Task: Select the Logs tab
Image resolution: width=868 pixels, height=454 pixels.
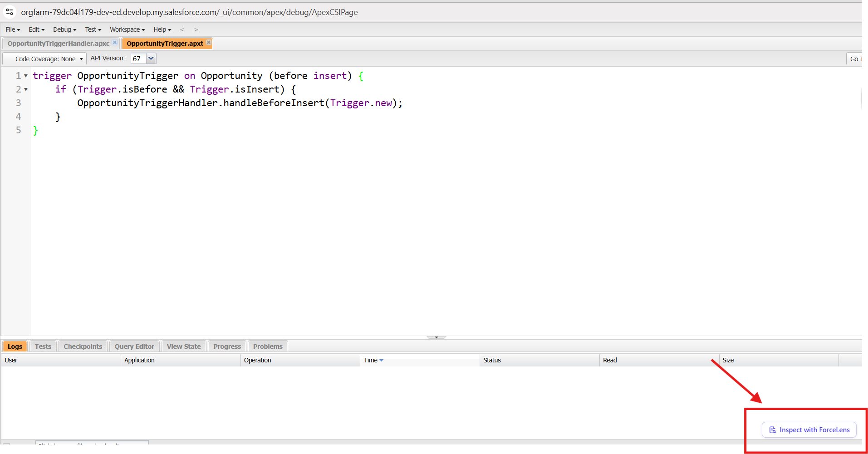Action: [x=15, y=347]
